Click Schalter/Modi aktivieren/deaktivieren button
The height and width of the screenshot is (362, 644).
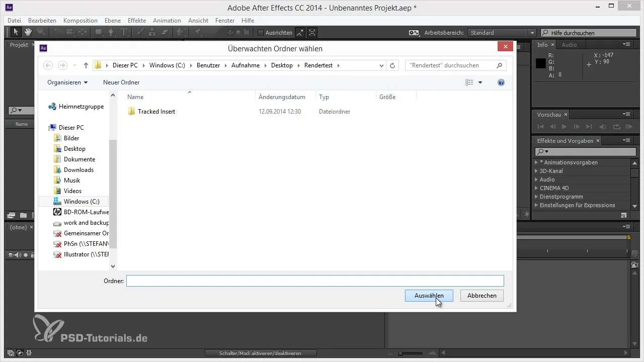261,353
